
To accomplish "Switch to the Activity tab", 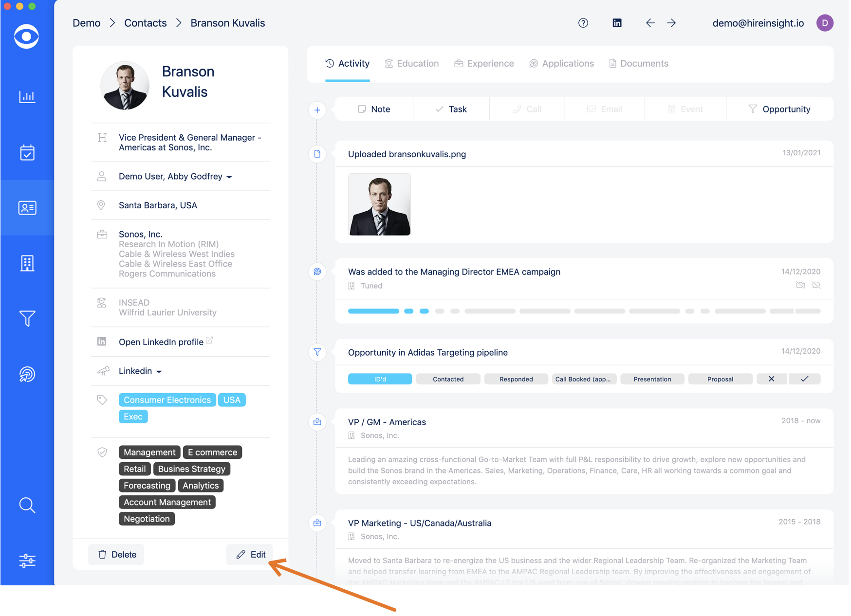I will click(348, 64).
